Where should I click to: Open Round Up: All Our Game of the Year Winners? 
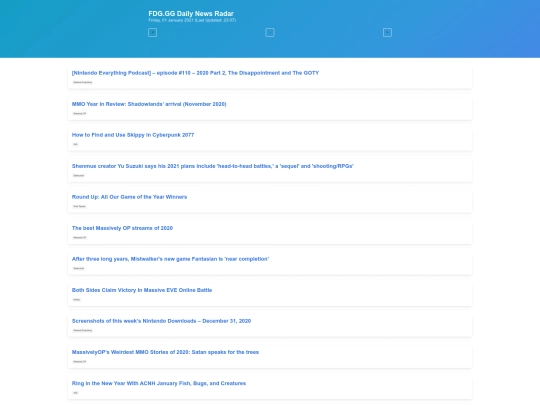(x=129, y=197)
